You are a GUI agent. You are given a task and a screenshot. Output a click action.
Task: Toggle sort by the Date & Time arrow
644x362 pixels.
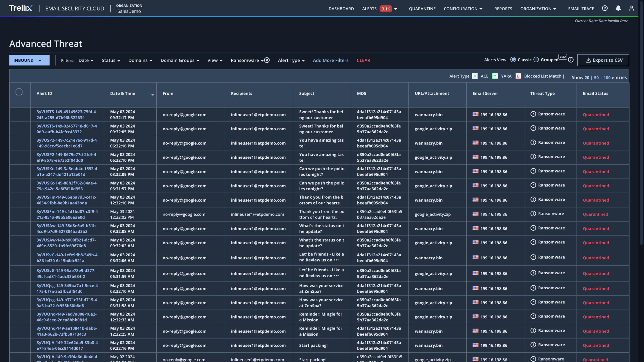[152, 95]
